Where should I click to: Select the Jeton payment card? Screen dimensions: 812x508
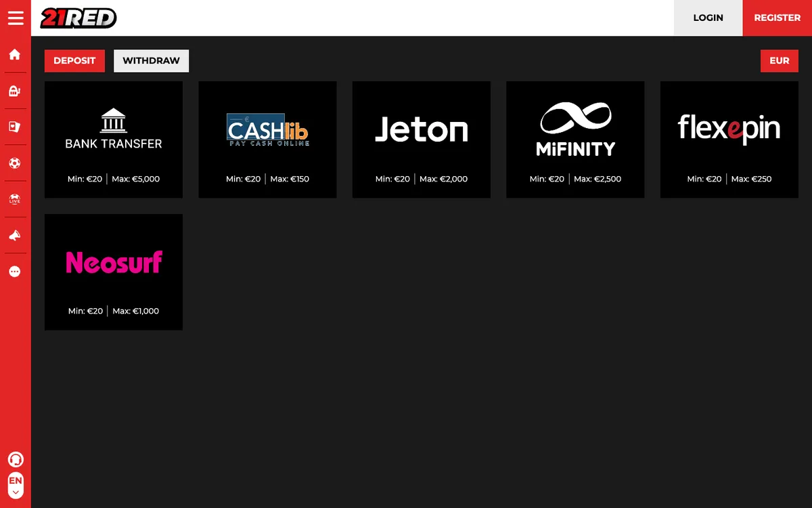pyautogui.click(x=422, y=140)
